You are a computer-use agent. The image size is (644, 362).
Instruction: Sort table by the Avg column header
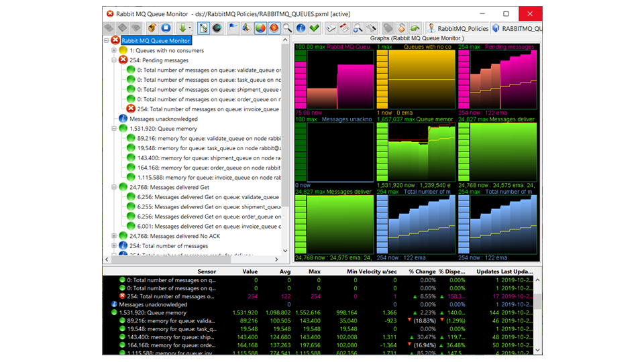tap(284, 271)
